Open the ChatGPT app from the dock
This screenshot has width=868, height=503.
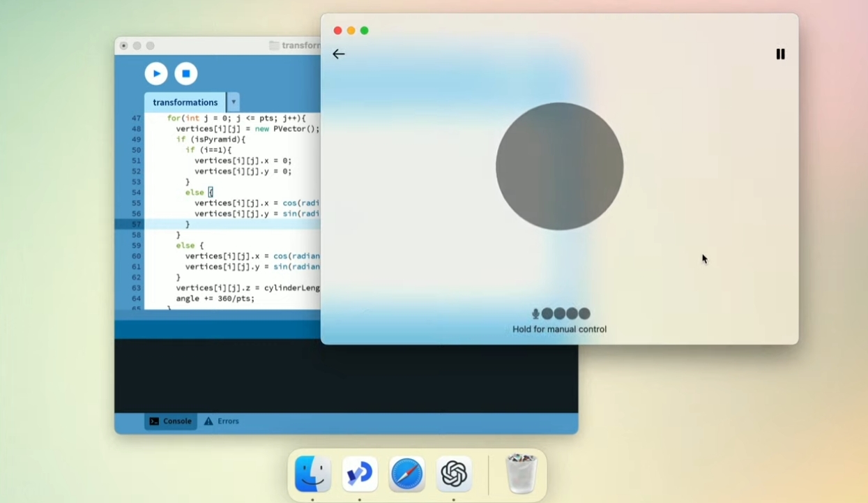click(454, 474)
